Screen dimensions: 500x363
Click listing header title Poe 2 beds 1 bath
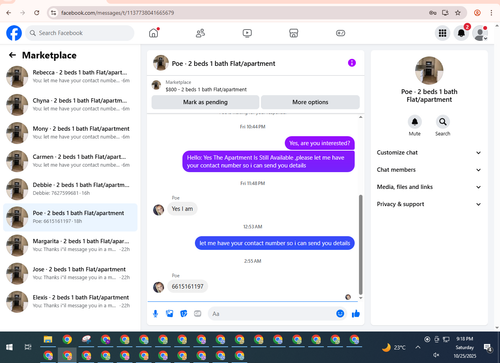pyautogui.click(x=223, y=63)
